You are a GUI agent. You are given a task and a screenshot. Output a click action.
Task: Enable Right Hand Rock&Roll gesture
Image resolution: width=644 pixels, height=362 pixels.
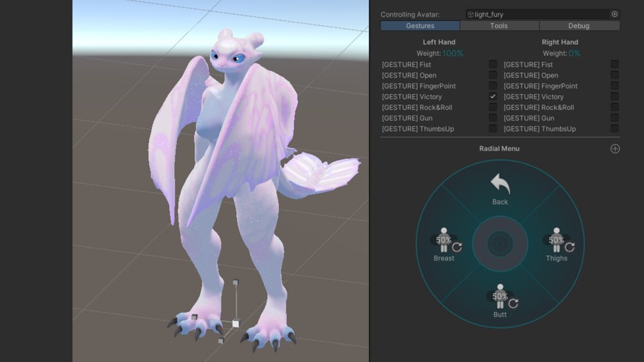point(615,107)
